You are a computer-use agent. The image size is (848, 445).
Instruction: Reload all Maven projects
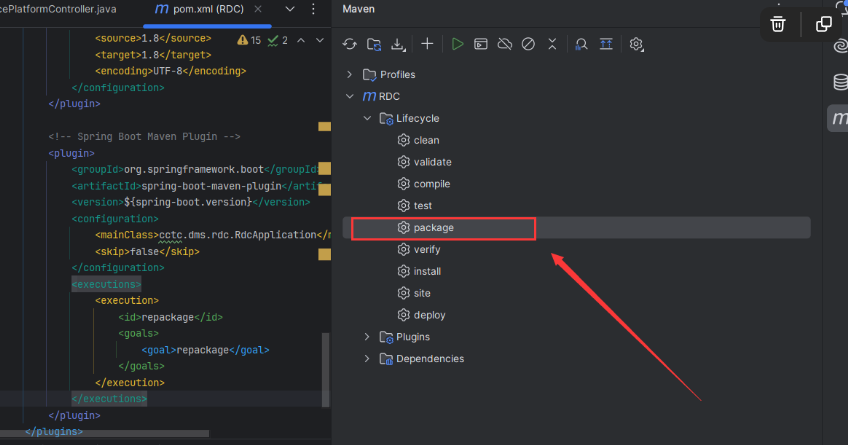tap(349, 44)
